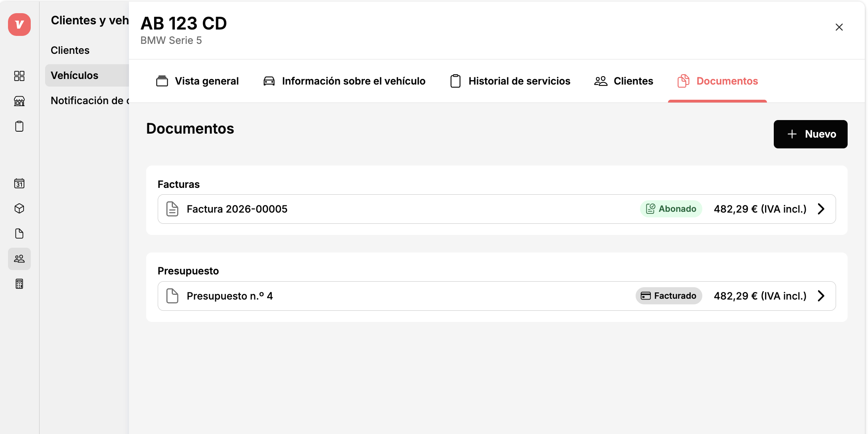868x434 pixels.
Task: Expand Presupuesto n.º 4 via its chevron
Action: pyautogui.click(x=821, y=296)
